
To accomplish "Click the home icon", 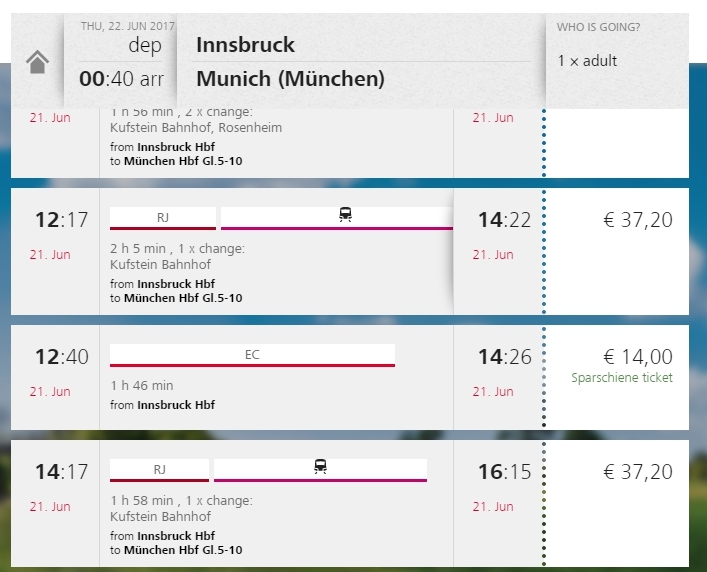I will 37,62.
